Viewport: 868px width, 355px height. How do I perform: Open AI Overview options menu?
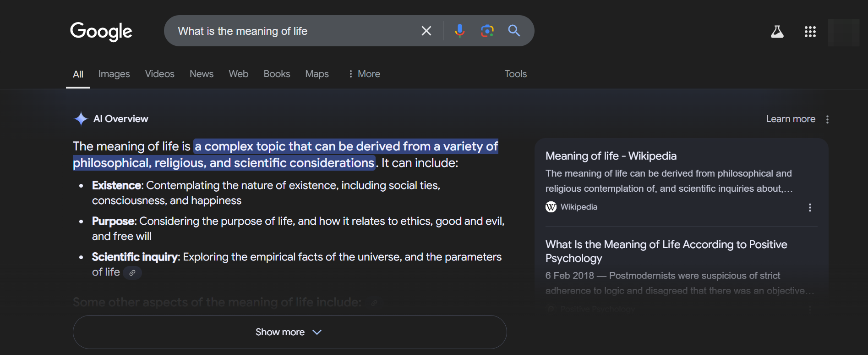827,119
